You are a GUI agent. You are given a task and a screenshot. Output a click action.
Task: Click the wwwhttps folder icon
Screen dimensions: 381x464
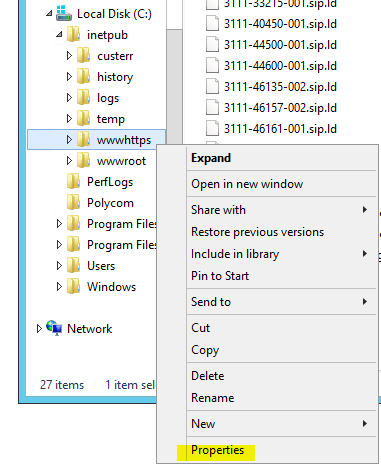click(x=83, y=140)
